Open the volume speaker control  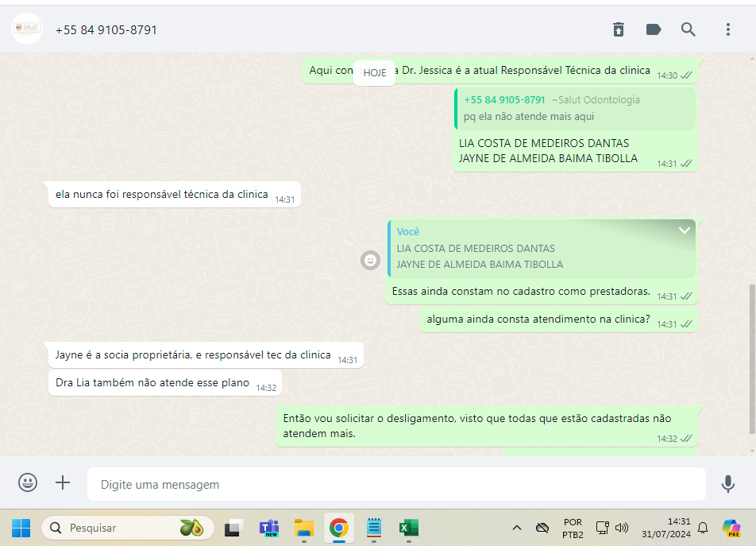click(622, 528)
